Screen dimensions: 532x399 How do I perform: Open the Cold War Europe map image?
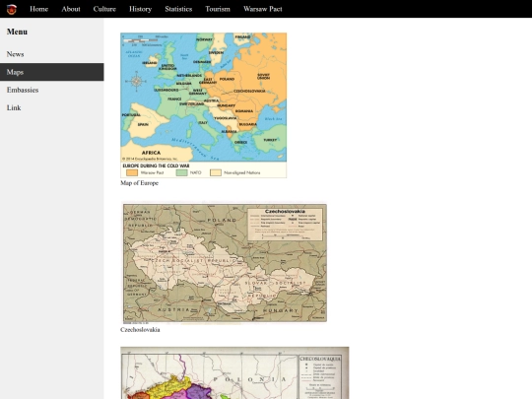[204, 105]
